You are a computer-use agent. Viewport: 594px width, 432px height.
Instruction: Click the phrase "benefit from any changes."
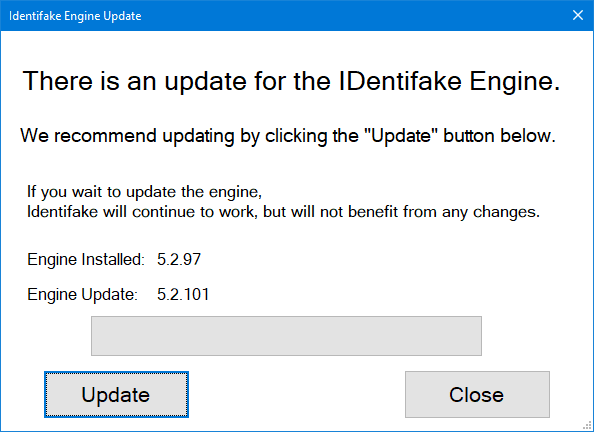tap(444, 212)
